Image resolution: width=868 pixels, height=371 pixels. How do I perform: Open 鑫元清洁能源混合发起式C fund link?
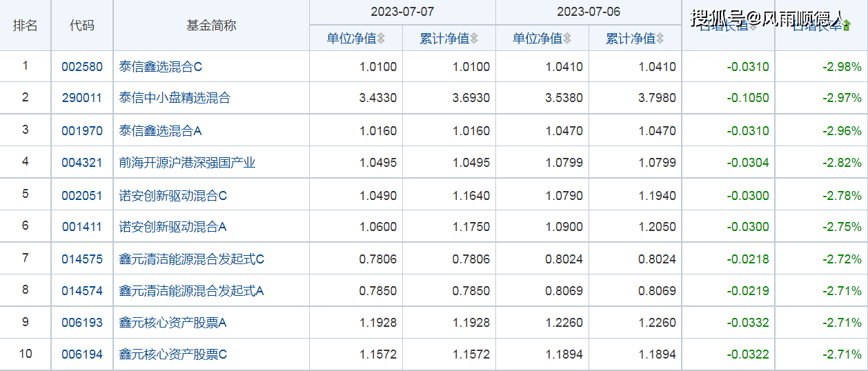pyautogui.click(x=192, y=259)
